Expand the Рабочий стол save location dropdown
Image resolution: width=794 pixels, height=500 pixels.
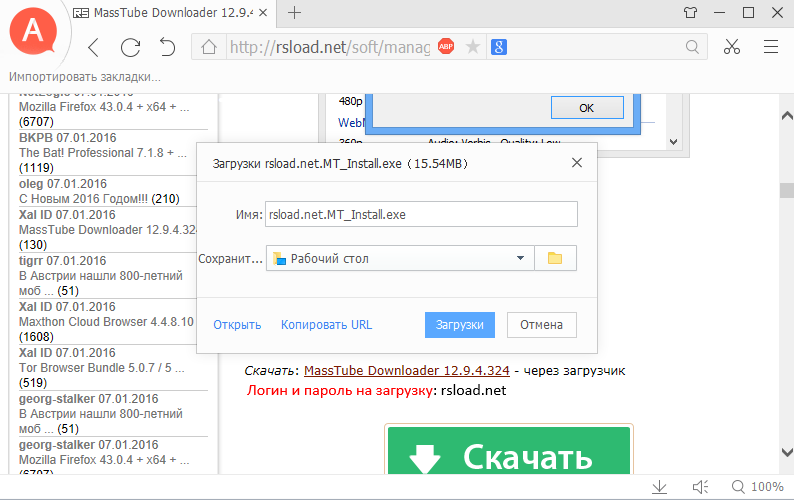coord(400,258)
